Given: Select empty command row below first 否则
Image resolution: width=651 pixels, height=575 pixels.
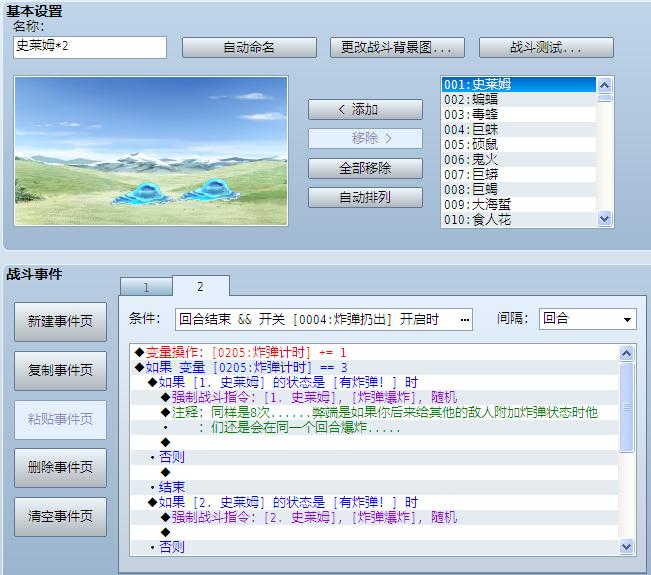Looking at the screenshot, I should pos(375,472).
